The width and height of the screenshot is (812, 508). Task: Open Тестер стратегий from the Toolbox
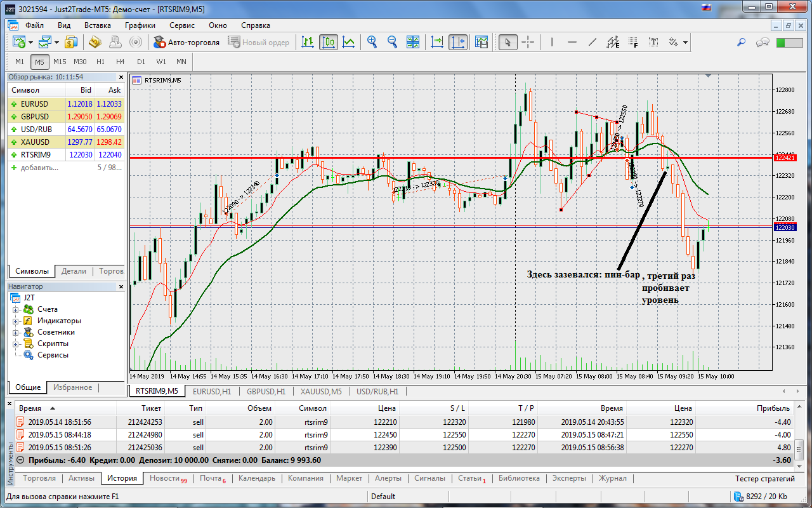(x=764, y=478)
